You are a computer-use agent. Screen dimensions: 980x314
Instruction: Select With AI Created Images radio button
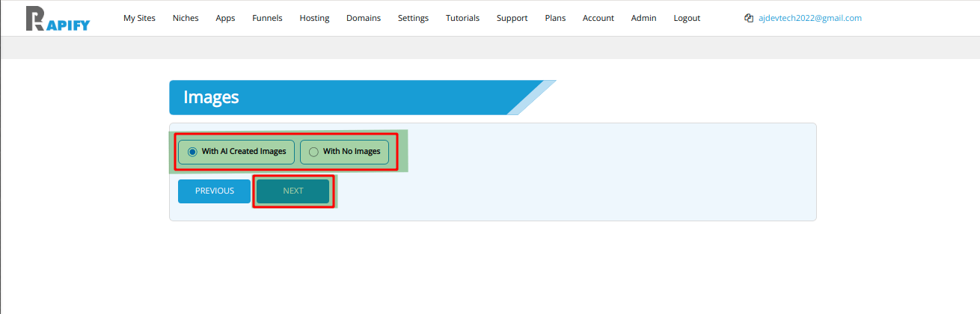[x=193, y=152]
